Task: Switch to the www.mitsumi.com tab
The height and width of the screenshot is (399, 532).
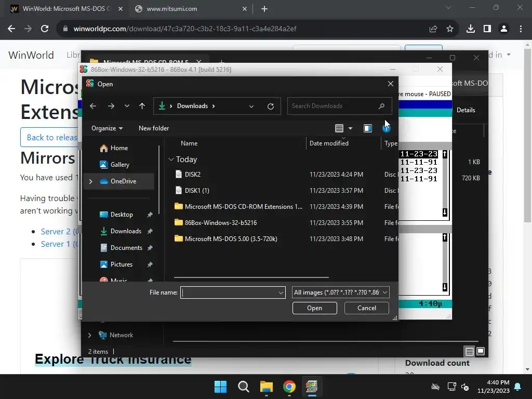Action: click(171, 9)
